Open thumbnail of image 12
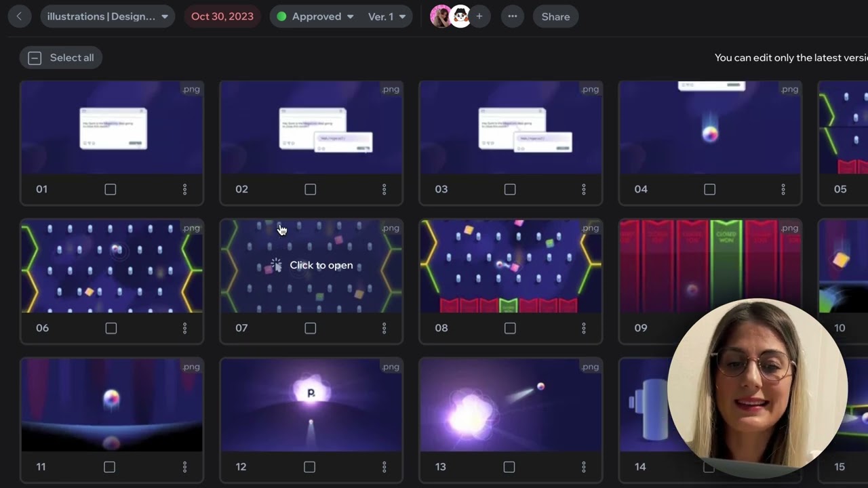Screen dimensions: 868x488 311,405
